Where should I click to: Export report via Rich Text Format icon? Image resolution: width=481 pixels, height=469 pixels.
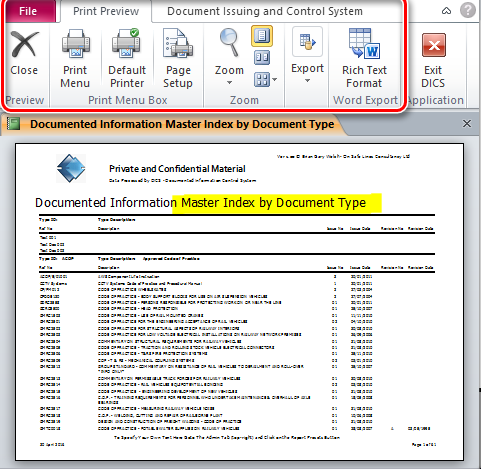364,43
